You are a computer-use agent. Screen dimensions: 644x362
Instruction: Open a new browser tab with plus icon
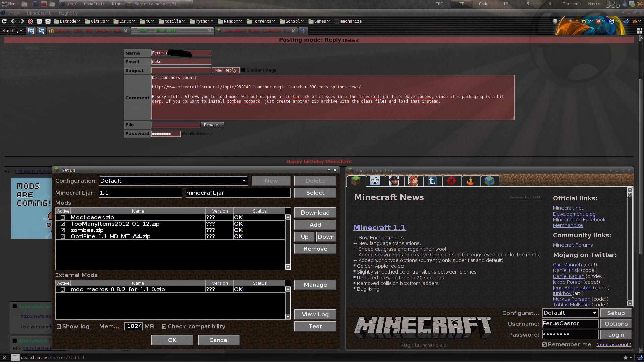pos(303,31)
